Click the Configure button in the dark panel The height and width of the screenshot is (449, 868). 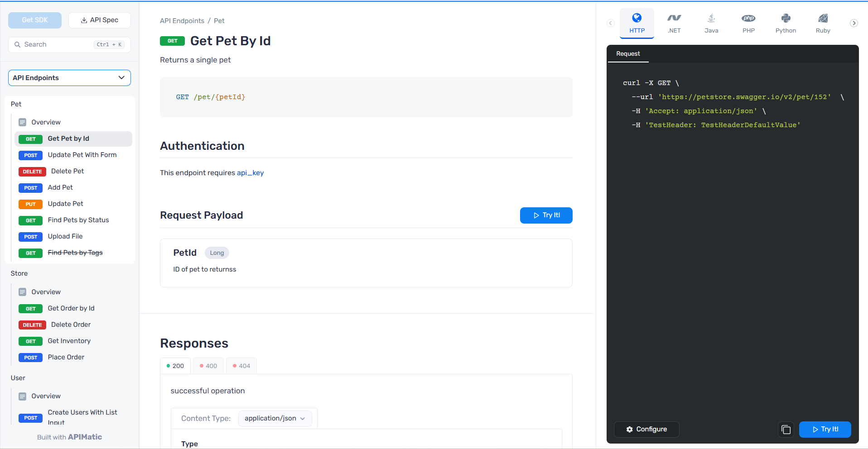click(x=646, y=430)
